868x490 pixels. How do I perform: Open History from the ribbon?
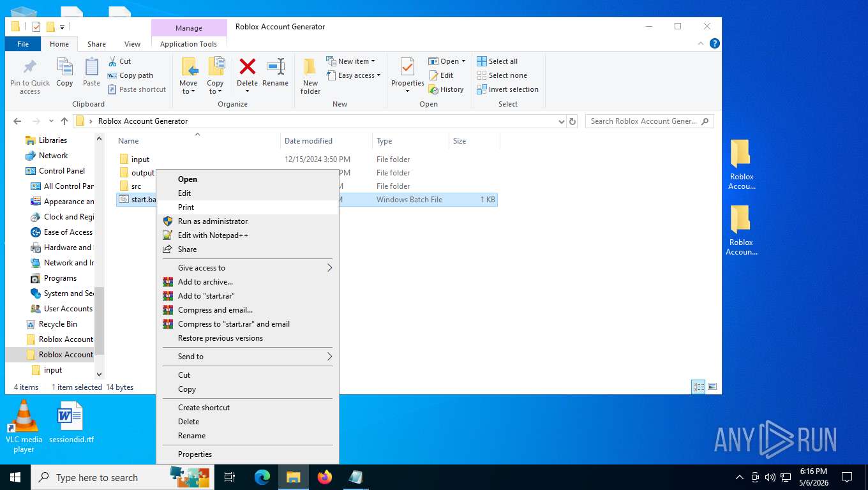tap(446, 89)
